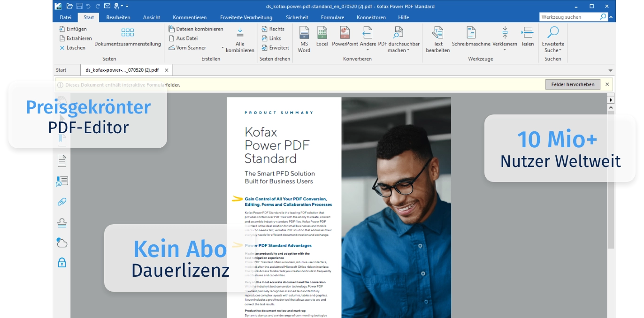Open the Pages sidebar panel

pos(62,161)
